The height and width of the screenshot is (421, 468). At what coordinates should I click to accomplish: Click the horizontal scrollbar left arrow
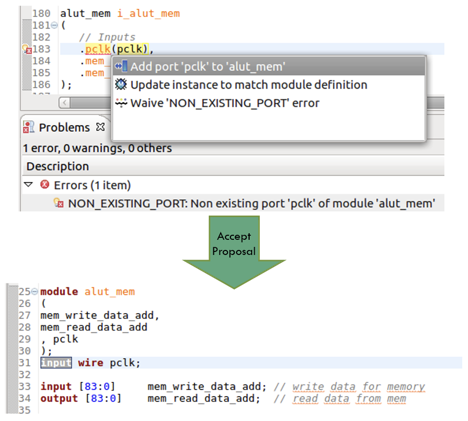(65, 103)
